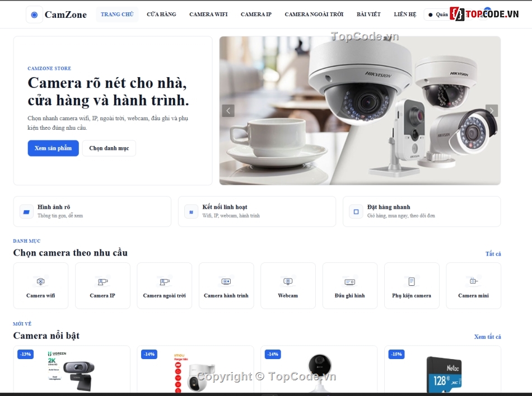
Task: Click the CamZone brand name text
Action: (x=66, y=15)
